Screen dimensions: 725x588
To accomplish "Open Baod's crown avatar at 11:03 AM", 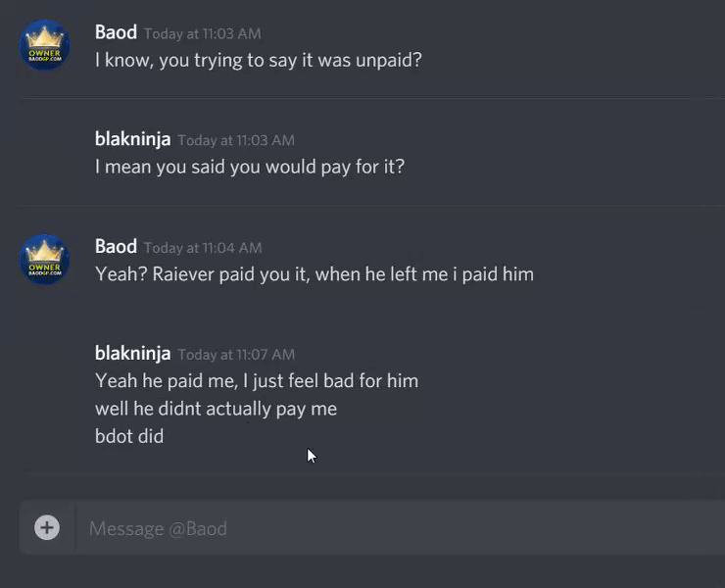I will 44,45.
